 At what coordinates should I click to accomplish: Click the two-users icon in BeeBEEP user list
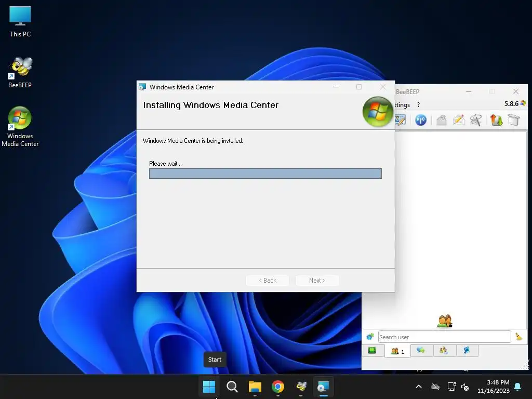tap(445, 321)
